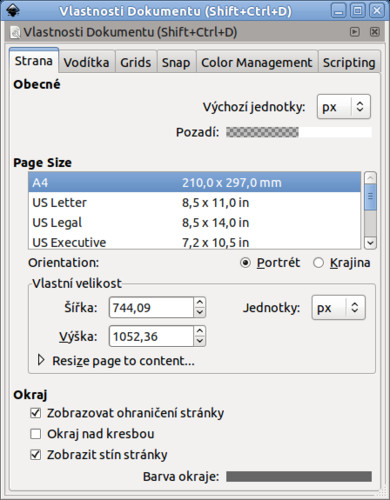The height and width of the screenshot is (500, 390).
Task: Enable Okraj nad kresbou checkbox
Action: 35,434
